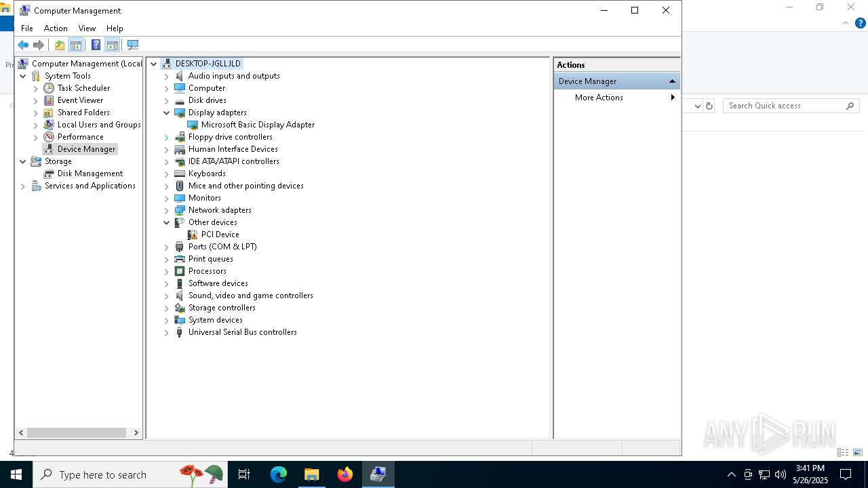The image size is (868, 488).
Task: Select the Software devices entry
Action: [218, 283]
